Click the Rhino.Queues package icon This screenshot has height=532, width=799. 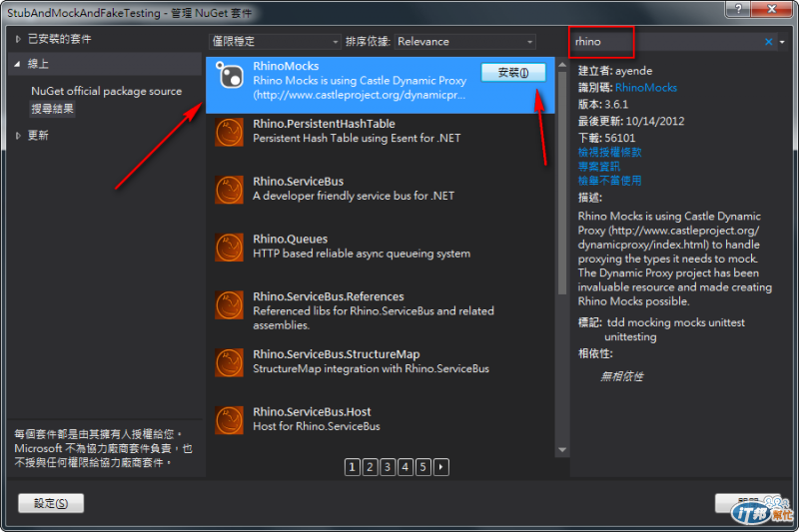pos(229,248)
